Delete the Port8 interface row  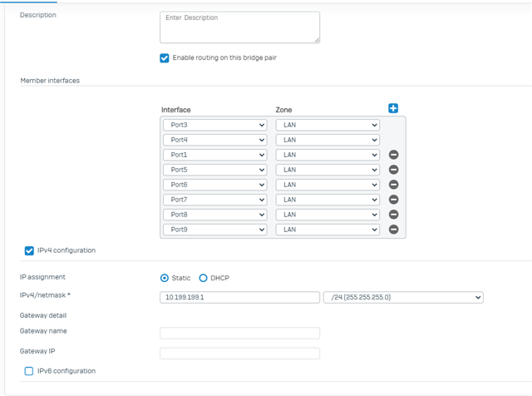pos(393,215)
